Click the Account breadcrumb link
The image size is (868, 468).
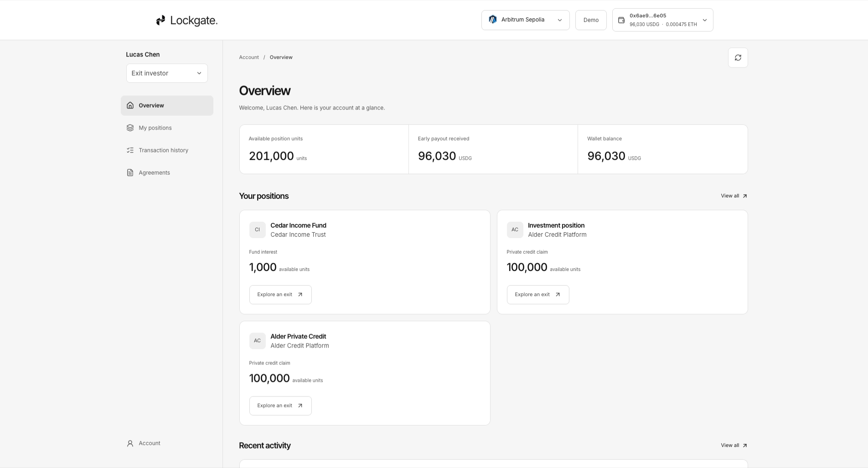pyautogui.click(x=249, y=57)
